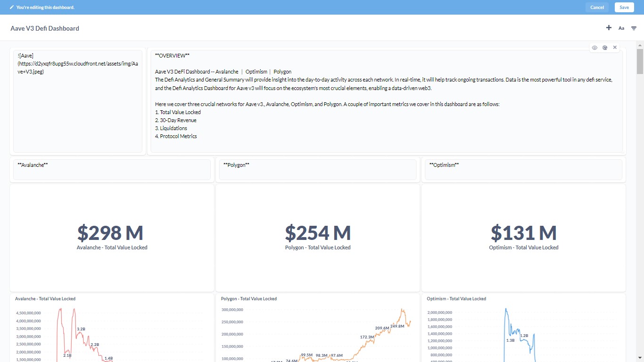This screenshot has width=644, height=362.
Task: Select the Optimism heading text card
Action: point(523,170)
